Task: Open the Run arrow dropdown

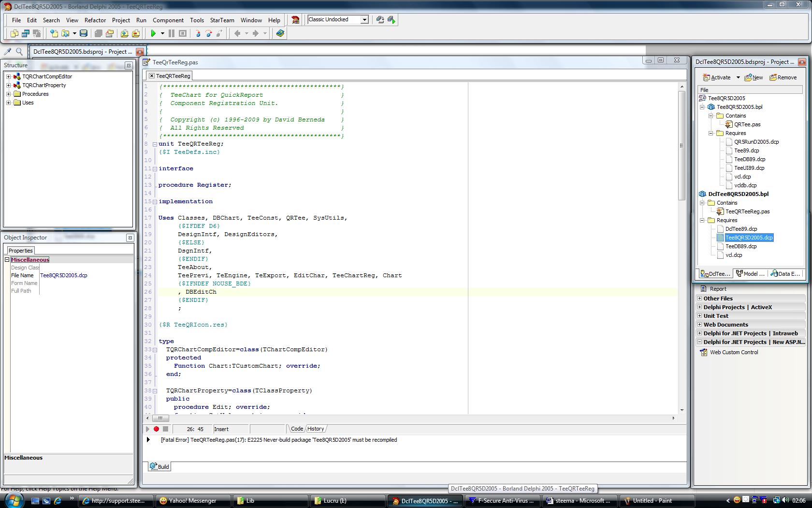Action: point(162,33)
